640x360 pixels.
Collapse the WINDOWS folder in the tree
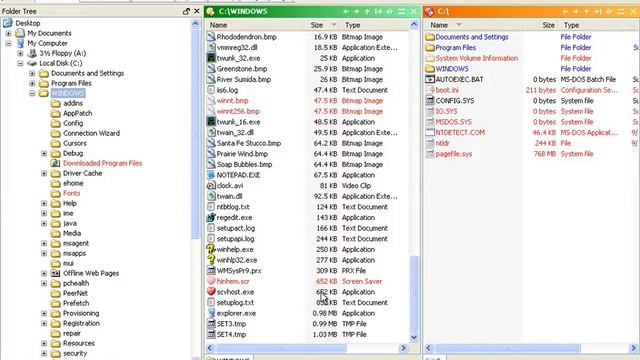[x=32, y=93]
